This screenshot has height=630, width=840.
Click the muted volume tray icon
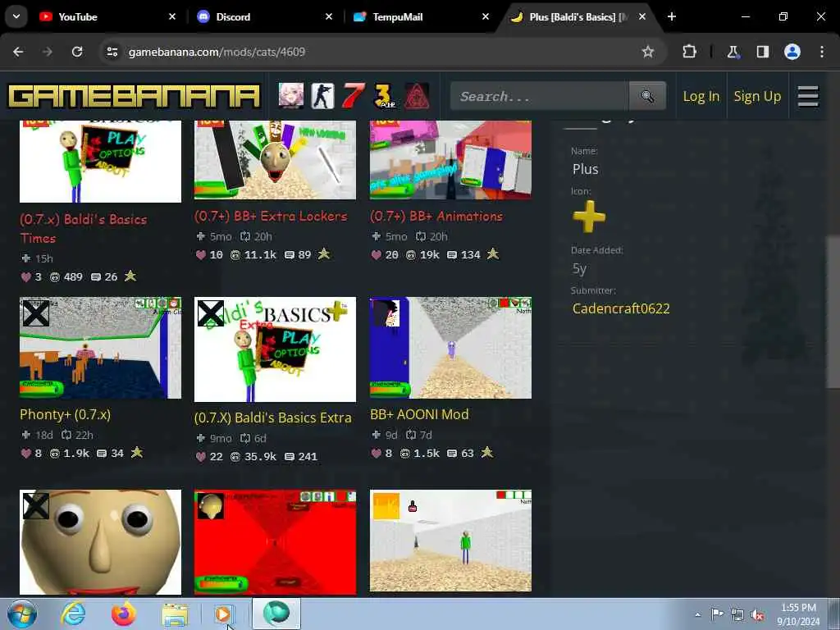(x=756, y=614)
